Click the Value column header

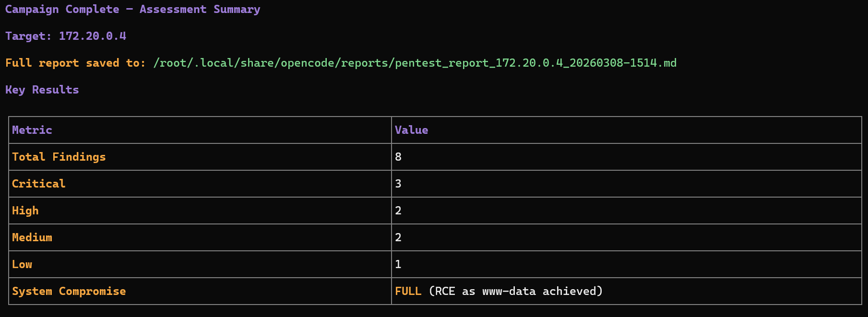[x=411, y=130]
